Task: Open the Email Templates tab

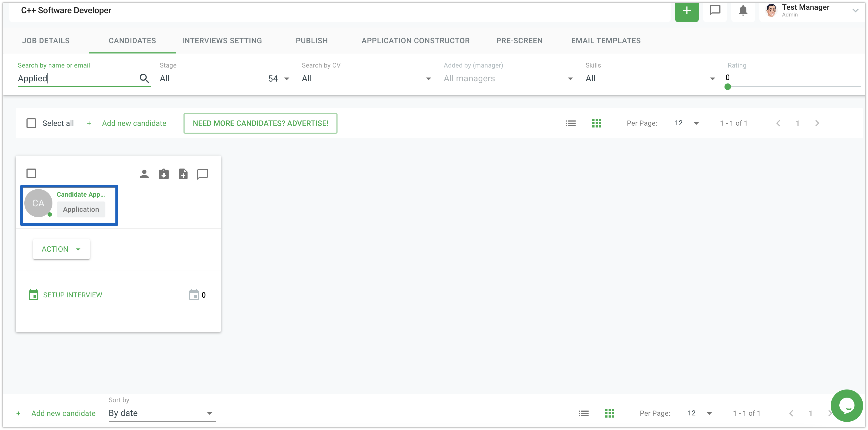Action: (606, 41)
